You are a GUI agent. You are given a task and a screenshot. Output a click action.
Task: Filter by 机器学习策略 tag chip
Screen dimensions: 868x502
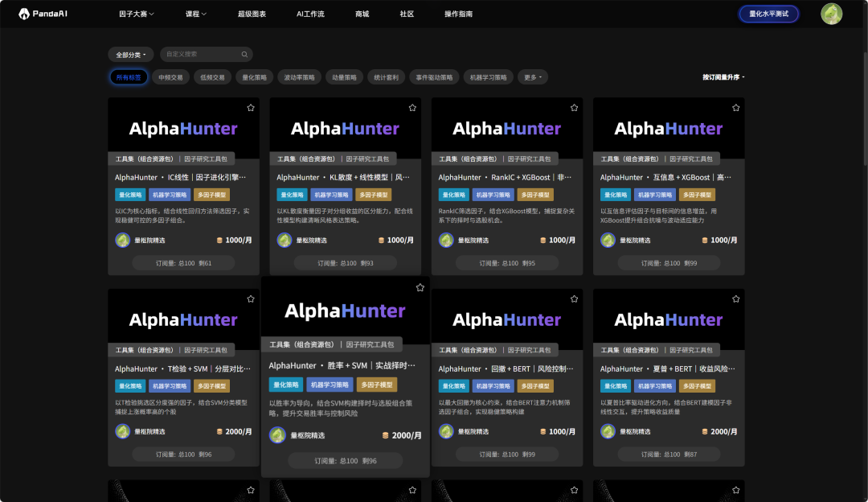click(x=489, y=77)
